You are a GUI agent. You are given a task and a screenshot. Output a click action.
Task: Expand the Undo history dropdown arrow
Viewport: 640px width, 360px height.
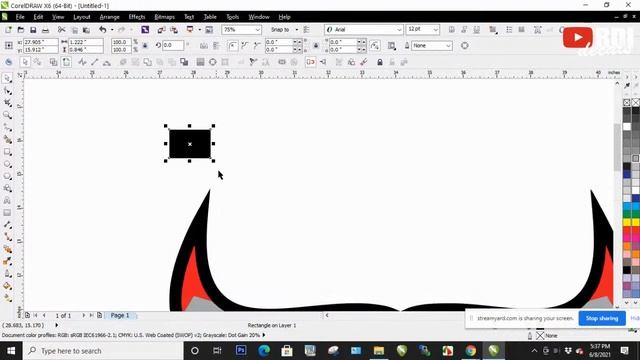[x=112, y=30]
